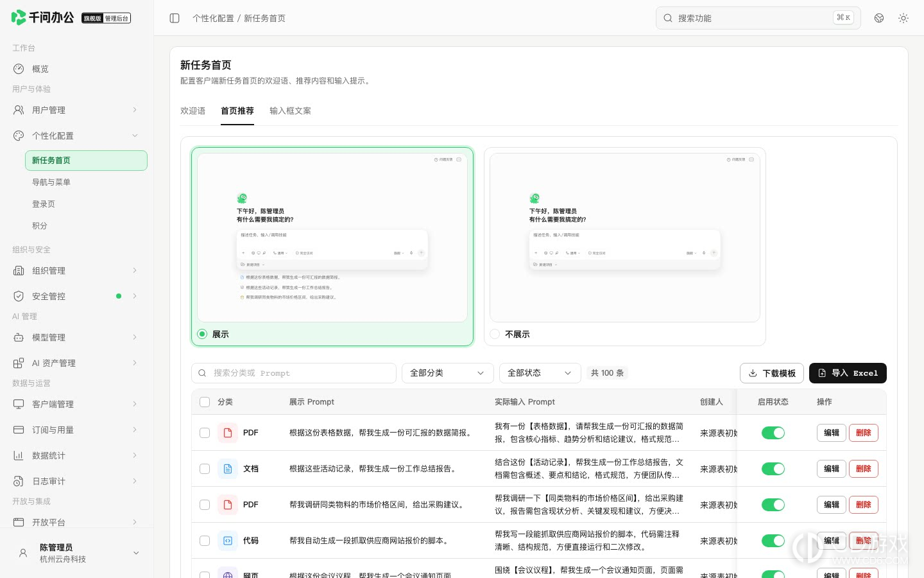Click the 下载模板 button
Image resolution: width=924 pixels, height=578 pixels.
[772, 373]
